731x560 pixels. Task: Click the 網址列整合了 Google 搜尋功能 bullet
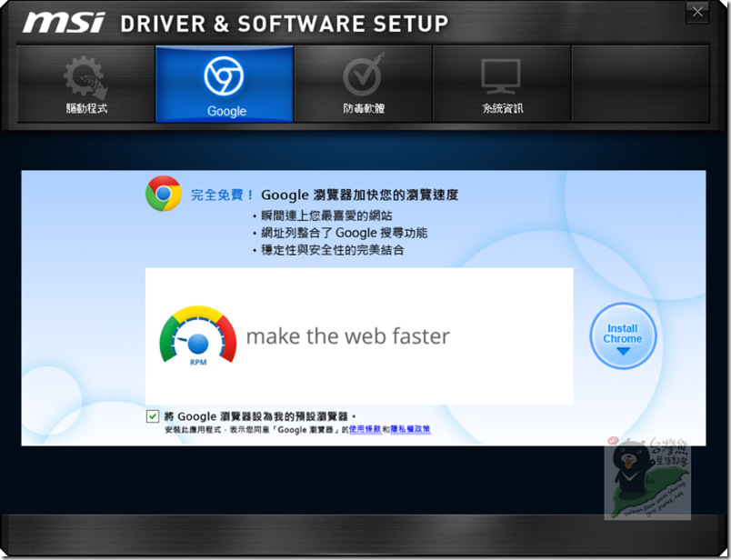(344, 233)
